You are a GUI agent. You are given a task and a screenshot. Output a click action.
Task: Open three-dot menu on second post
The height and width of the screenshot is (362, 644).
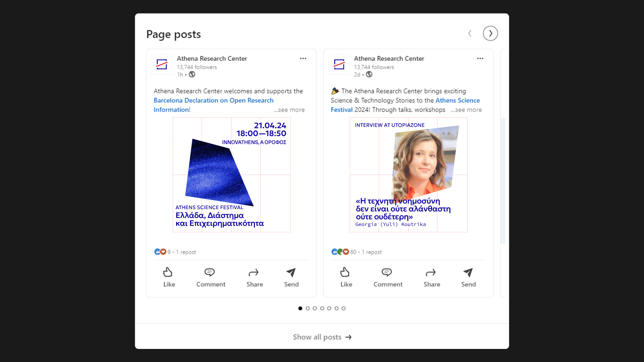click(x=480, y=58)
